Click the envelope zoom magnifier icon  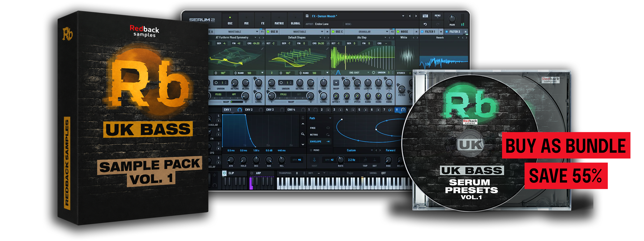click(x=303, y=134)
